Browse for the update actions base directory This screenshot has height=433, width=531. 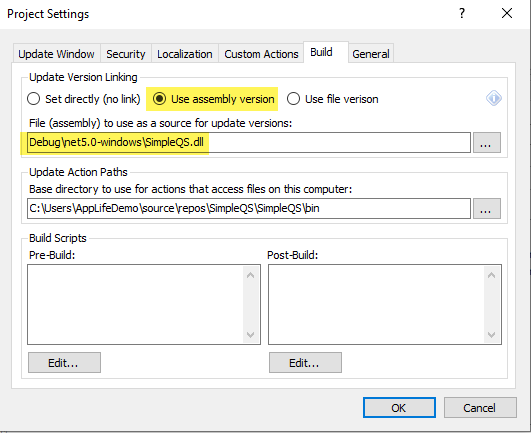tap(487, 209)
